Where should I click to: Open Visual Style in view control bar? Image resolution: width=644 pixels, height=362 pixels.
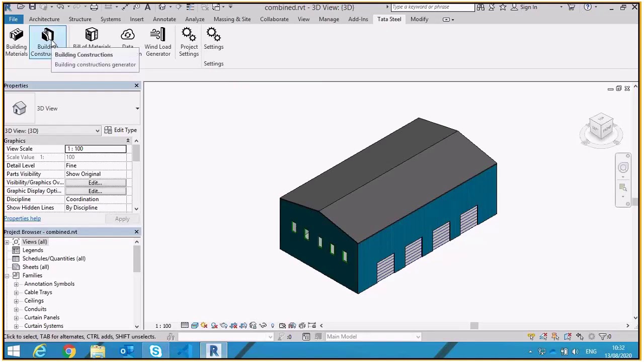(194, 325)
